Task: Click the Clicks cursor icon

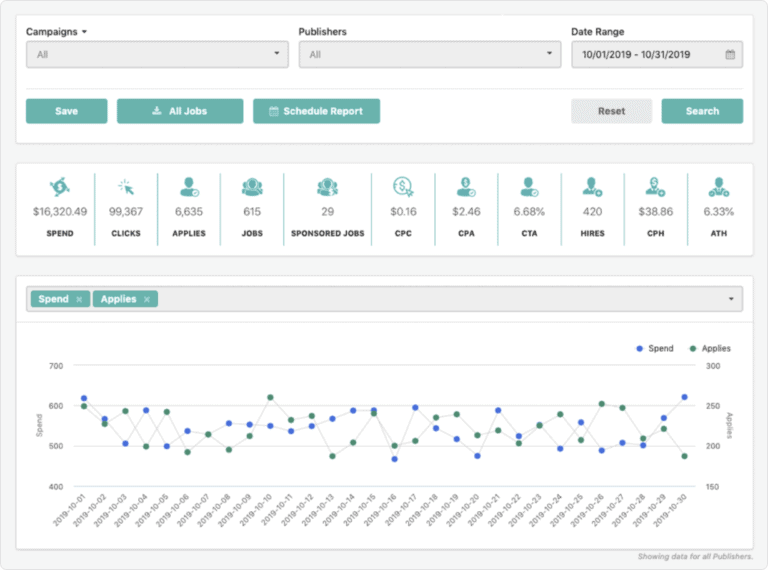Action: click(x=126, y=186)
